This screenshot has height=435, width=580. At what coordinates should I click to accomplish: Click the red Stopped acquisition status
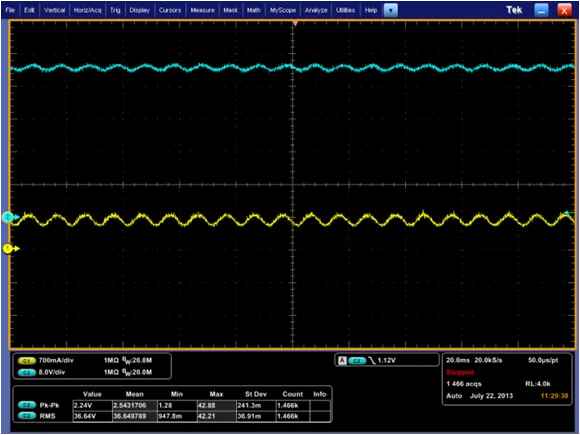pos(460,372)
